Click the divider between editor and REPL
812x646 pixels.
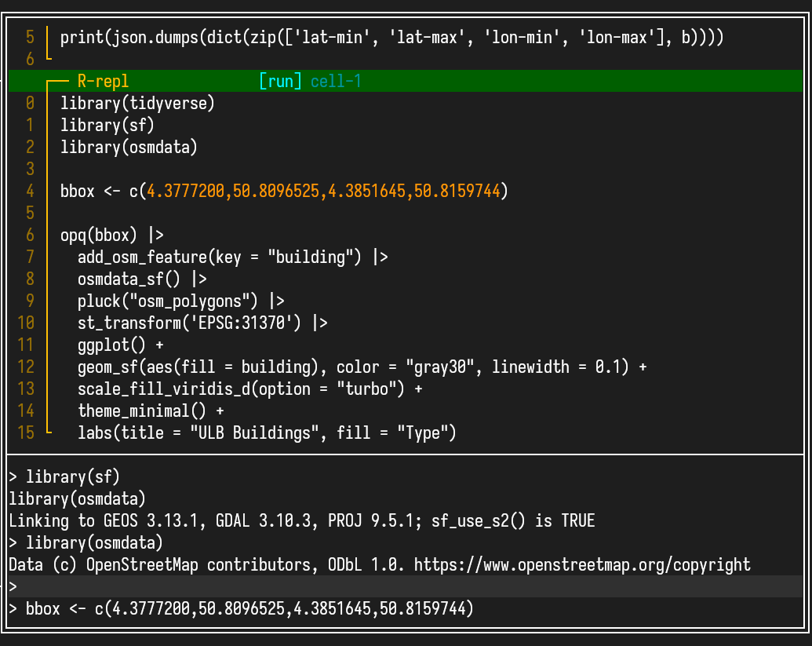click(406, 454)
